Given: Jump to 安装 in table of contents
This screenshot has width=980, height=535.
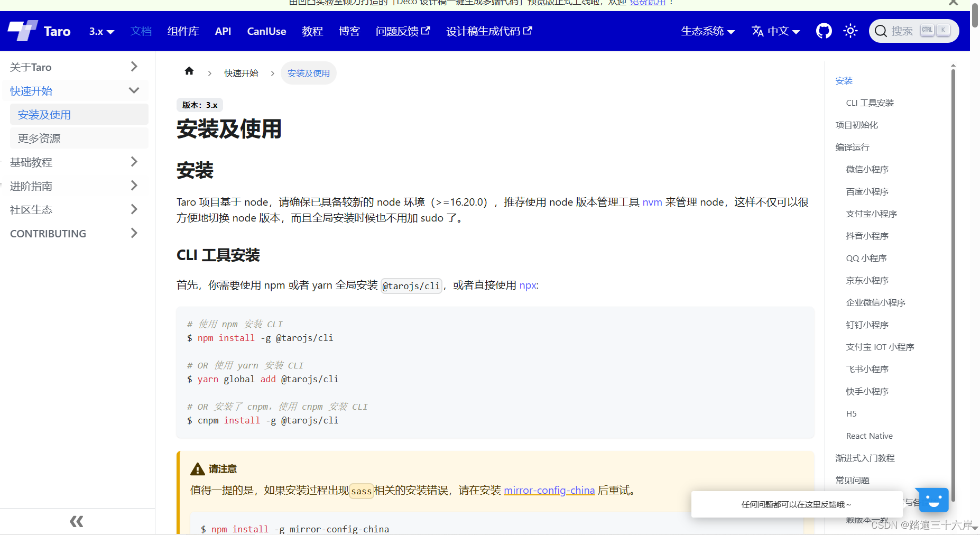Looking at the screenshot, I should pos(844,80).
